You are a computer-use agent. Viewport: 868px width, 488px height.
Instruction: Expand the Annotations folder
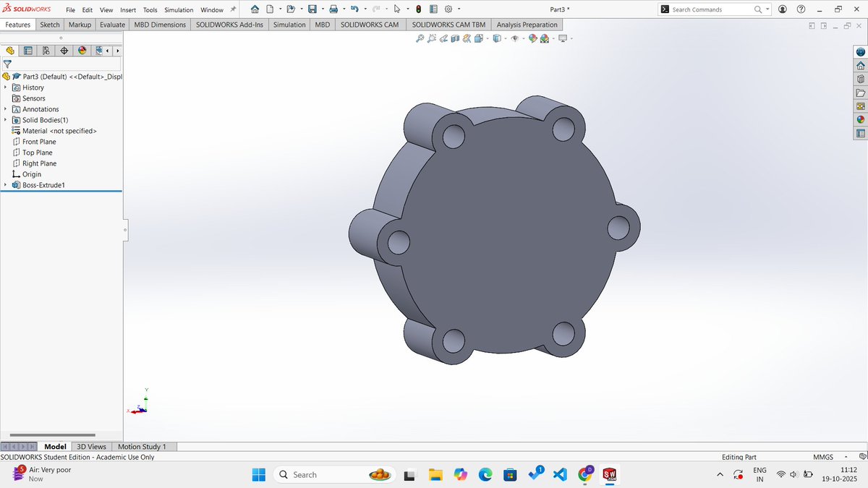point(6,109)
